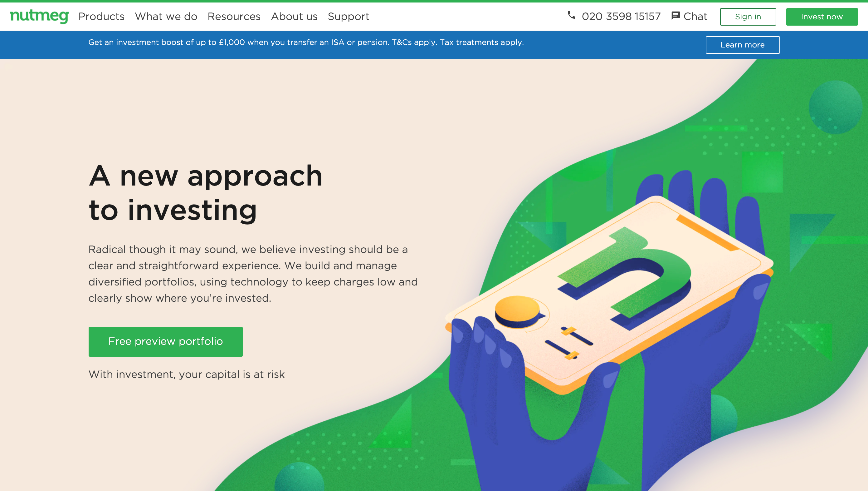The image size is (868, 491).
Task: Click the chat bubble icon
Action: click(675, 16)
